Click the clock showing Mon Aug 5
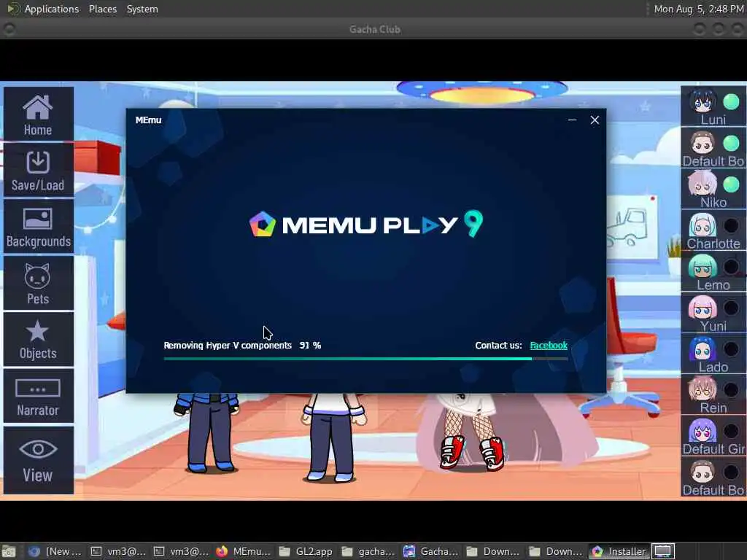747x560 pixels. 698,9
